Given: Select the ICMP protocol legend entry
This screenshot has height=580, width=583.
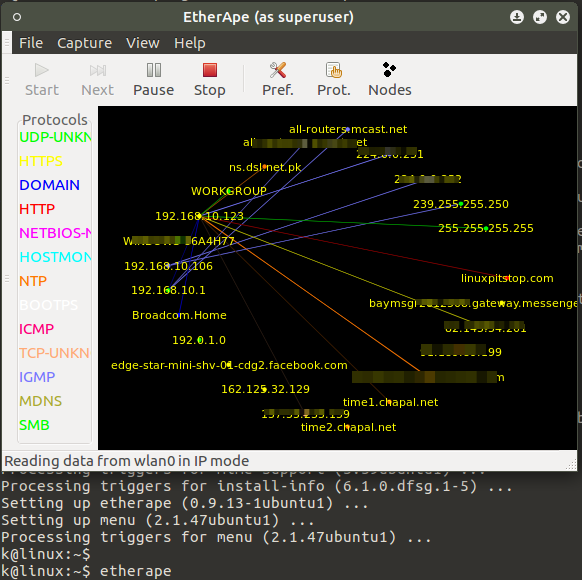Looking at the screenshot, I should (36, 329).
